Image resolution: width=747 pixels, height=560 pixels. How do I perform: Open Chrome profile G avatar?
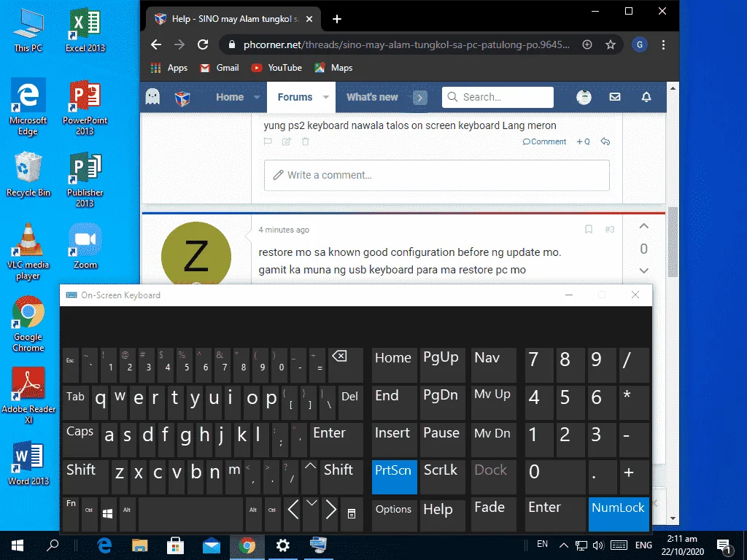639,44
